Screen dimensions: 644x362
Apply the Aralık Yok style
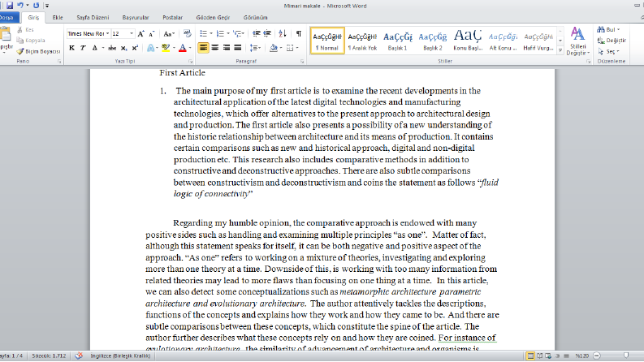click(x=362, y=41)
